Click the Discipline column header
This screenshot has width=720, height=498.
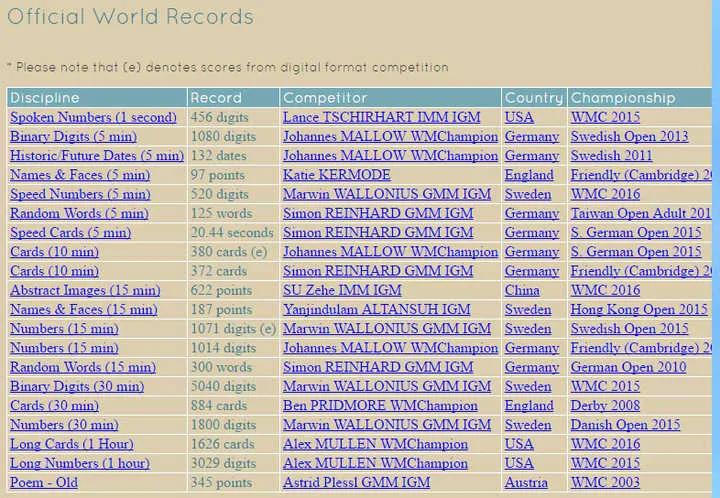[x=97, y=98]
